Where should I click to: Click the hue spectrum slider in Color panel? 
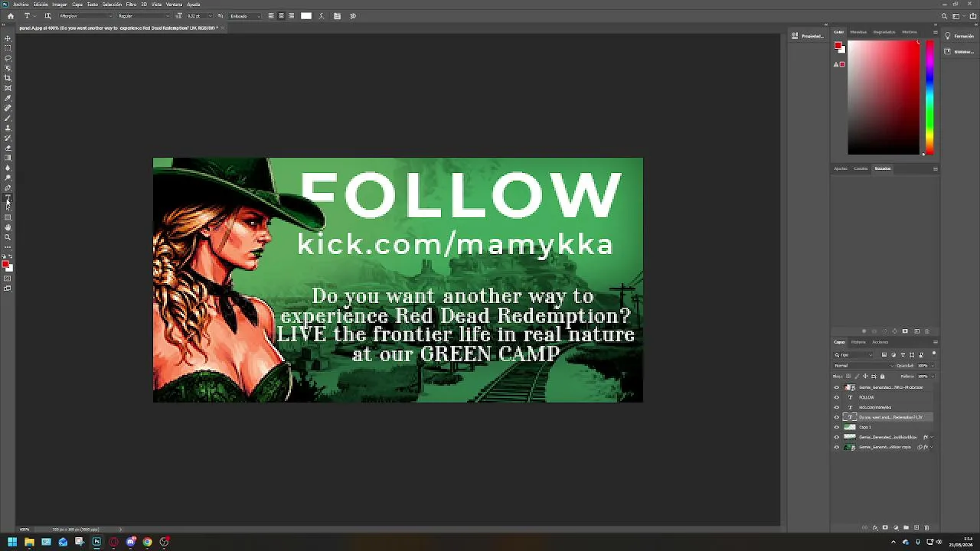pyautogui.click(x=929, y=97)
